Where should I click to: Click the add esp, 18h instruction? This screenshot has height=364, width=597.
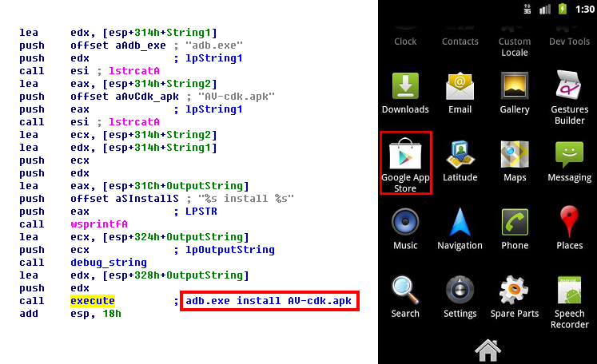pyautogui.click(x=70, y=314)
